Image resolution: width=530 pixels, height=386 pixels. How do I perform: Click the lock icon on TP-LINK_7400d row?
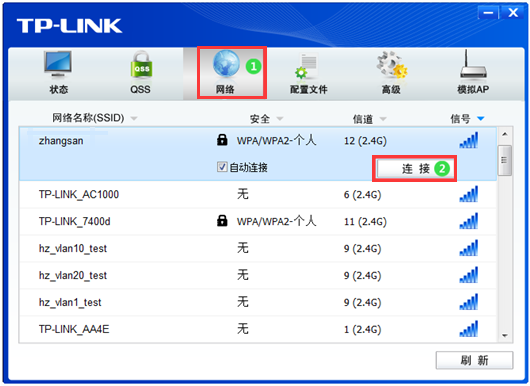(222, 220)
